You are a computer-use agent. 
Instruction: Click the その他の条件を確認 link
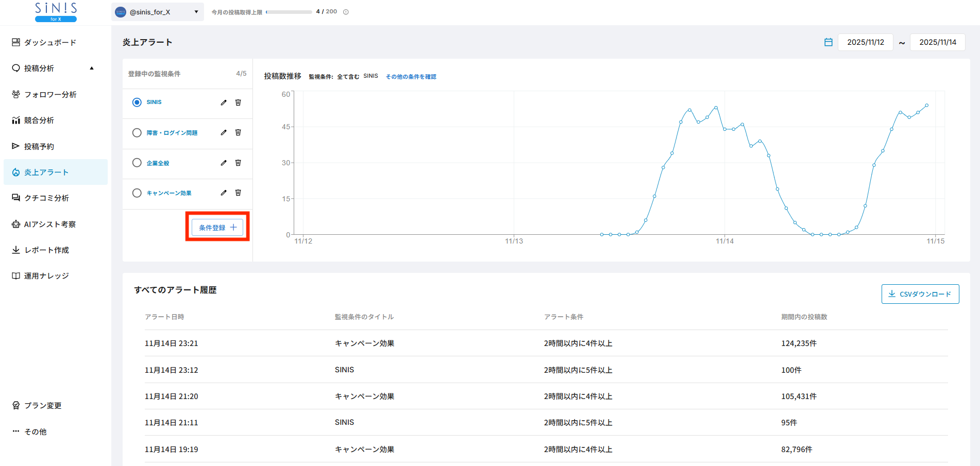[411, 77]
